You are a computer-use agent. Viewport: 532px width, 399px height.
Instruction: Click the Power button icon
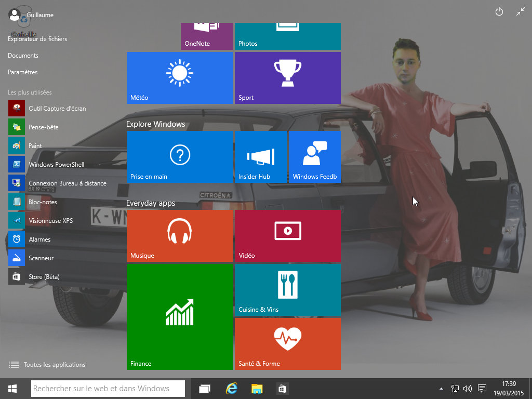499,12
